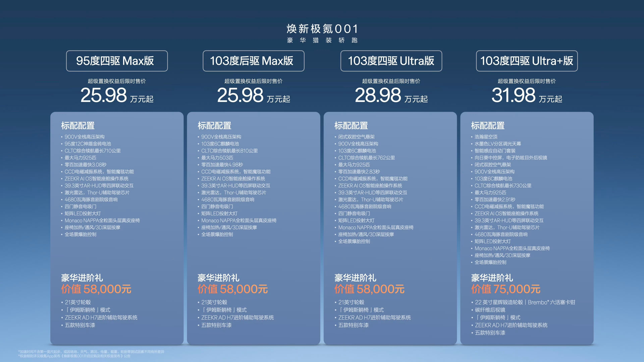The width and height of the screenshot is (644, 362).
Task: Click 浩瀚星空顶 feature item
Action: pos(486,137)
